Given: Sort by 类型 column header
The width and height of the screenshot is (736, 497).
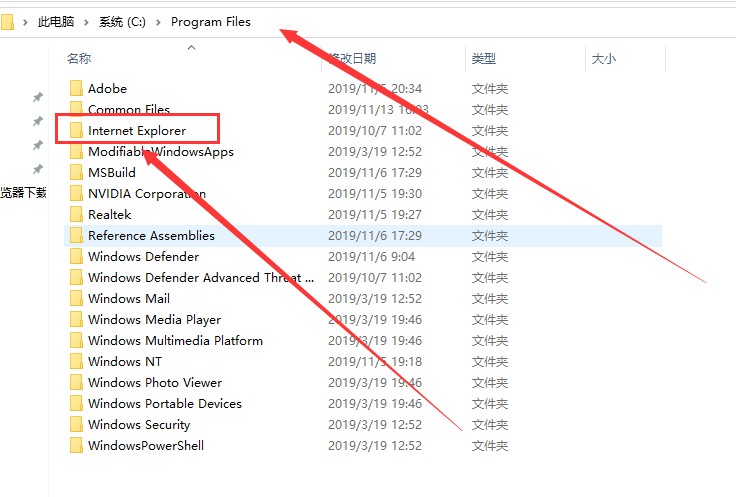Looking at the screenshot, I should tap(484, 59).
